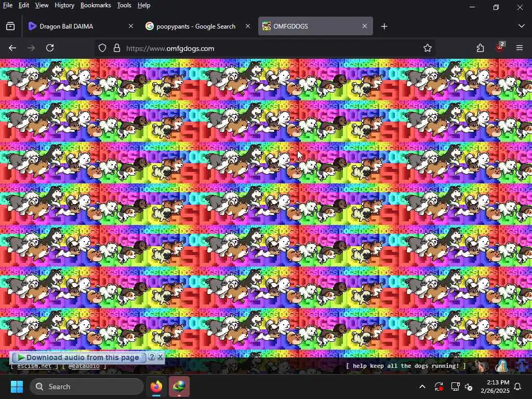532x399 pixels.
Task: Open the notifications bell
Action: coord(518,387)
